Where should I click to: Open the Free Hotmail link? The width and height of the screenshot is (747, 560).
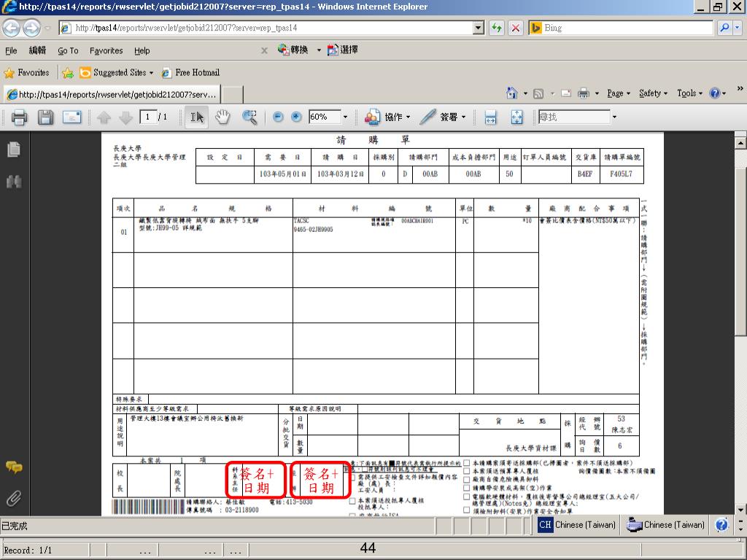(190, 72)
